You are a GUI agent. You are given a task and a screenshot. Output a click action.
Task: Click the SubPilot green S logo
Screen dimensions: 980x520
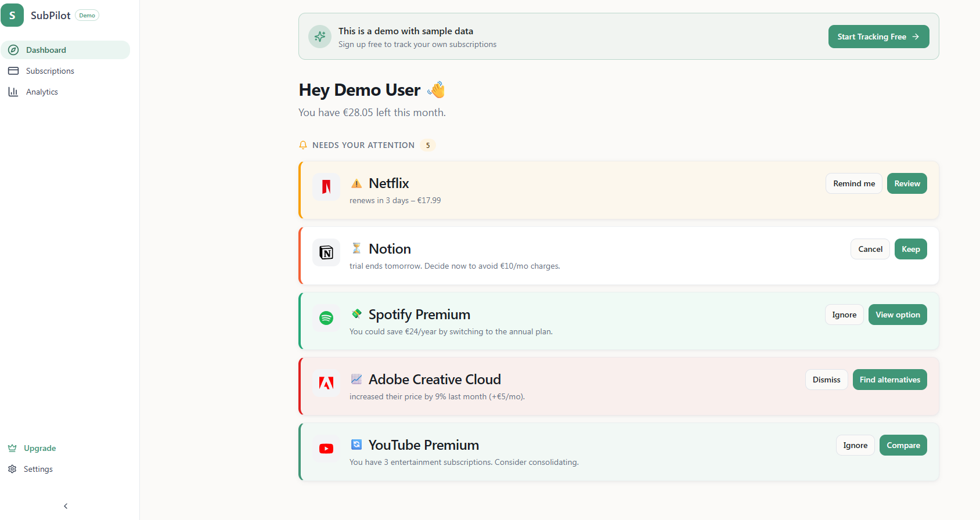tap(12, 15)
